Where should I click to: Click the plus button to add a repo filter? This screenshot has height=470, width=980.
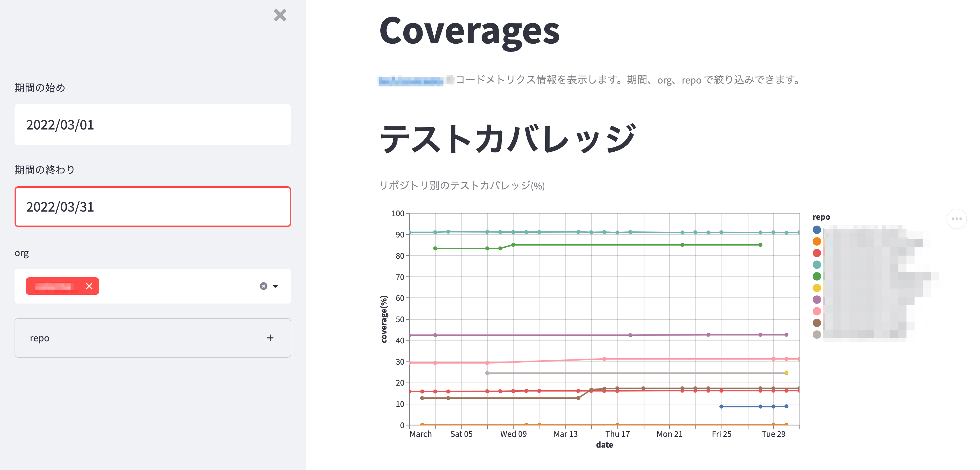point(270,338)
